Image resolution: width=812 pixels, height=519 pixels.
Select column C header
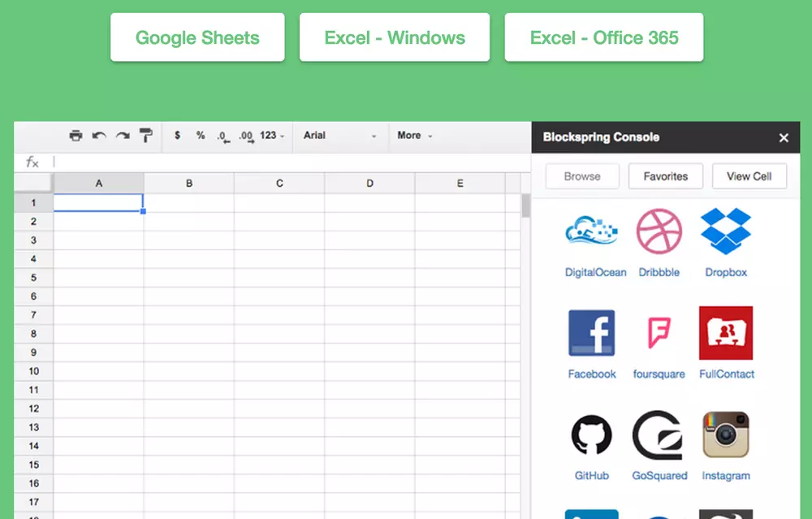[279, 184]
